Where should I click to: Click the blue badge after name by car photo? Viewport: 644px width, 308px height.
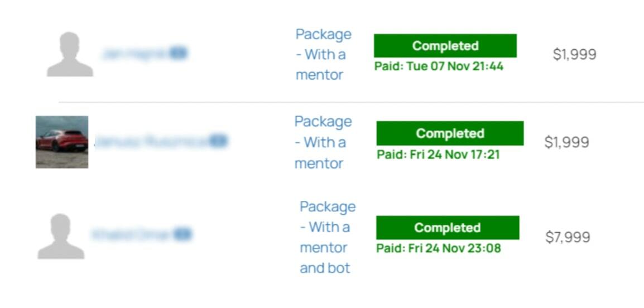(218, 141)
